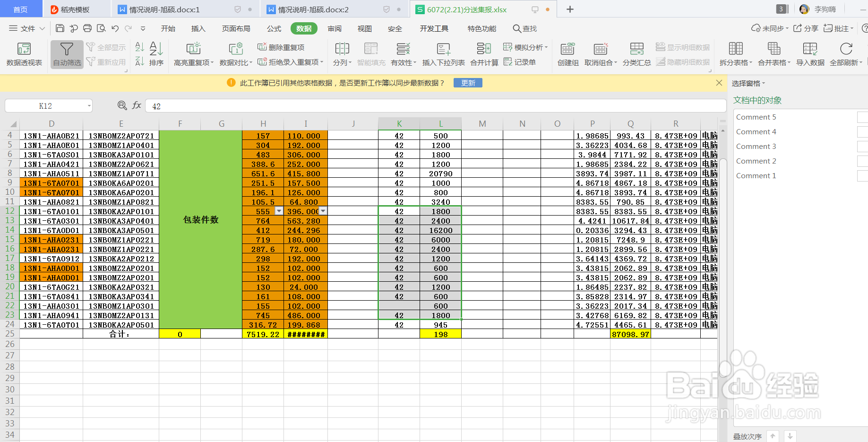This screenshot has width=868, height=442.
Task: Click the yellow total cell showing 198
Action: click(x=440, y=334)
